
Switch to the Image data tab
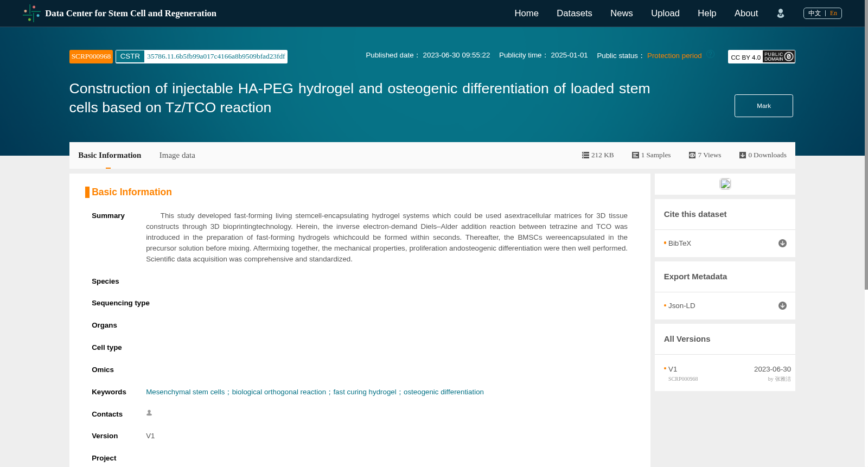coord(177,155)
